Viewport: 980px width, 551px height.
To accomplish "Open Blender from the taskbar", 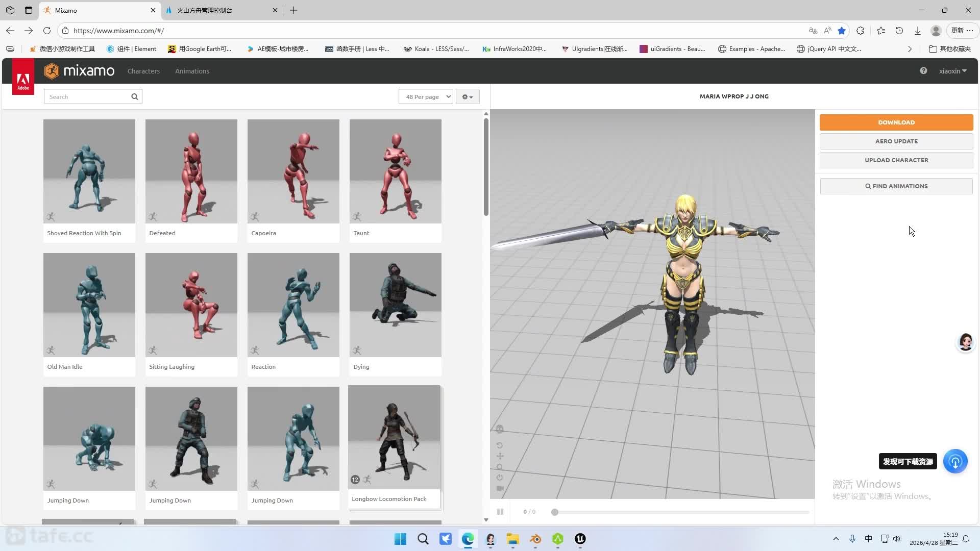I will 535,539.
